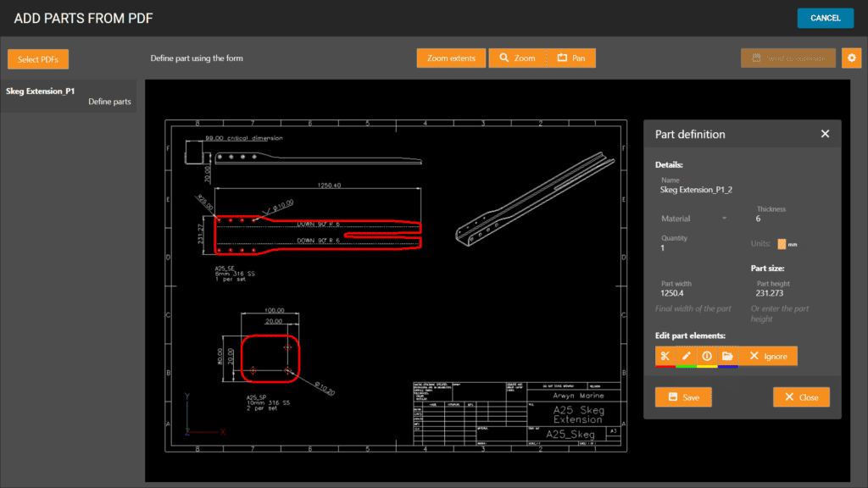The height and width of the screenshot is (488, 868).
Task: Open the Select PDFs dialog
Action: tap(37, 58)
